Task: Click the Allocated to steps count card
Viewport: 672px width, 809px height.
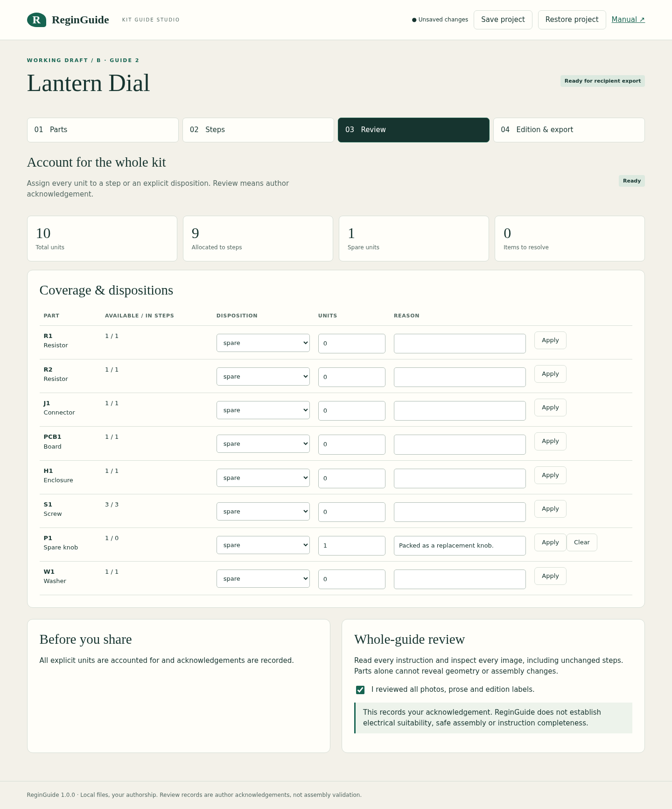Action: click(258, 239)
